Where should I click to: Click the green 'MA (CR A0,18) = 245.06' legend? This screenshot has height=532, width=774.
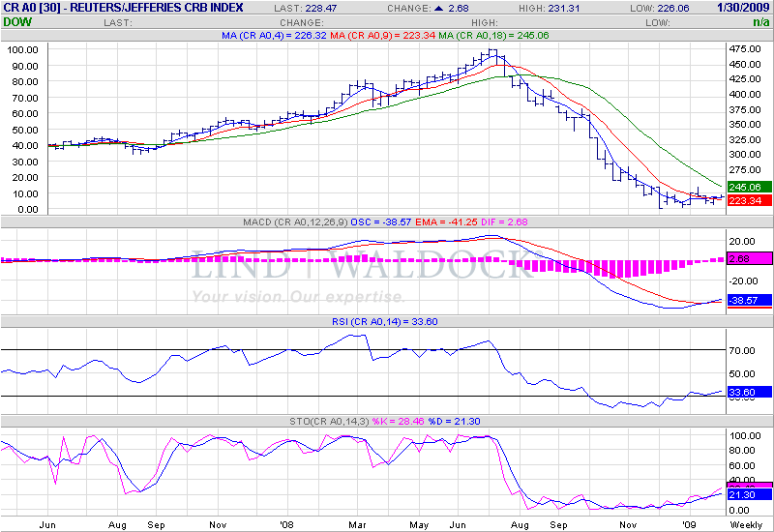pyautogui.click(x=493, y=36)
